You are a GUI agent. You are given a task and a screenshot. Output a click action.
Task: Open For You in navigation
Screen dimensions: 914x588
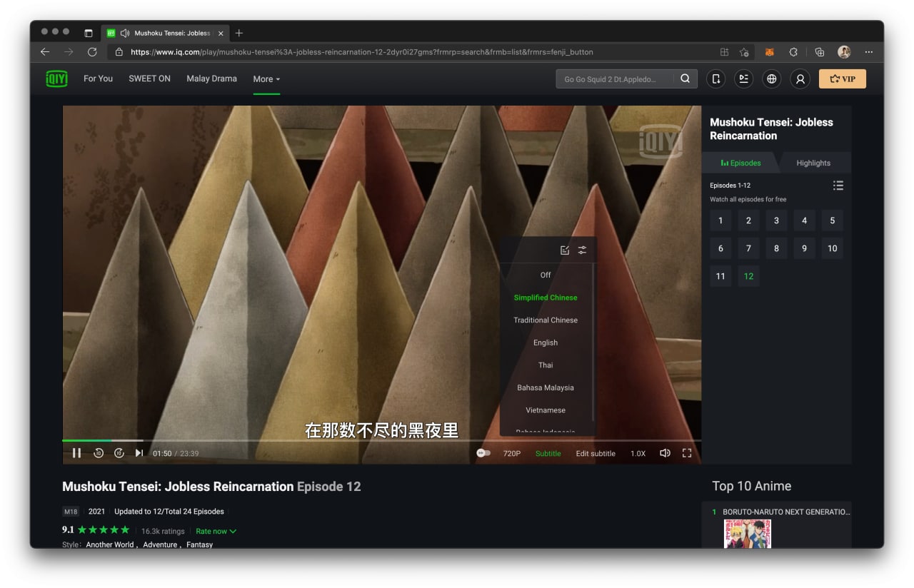tap(98, 78)
